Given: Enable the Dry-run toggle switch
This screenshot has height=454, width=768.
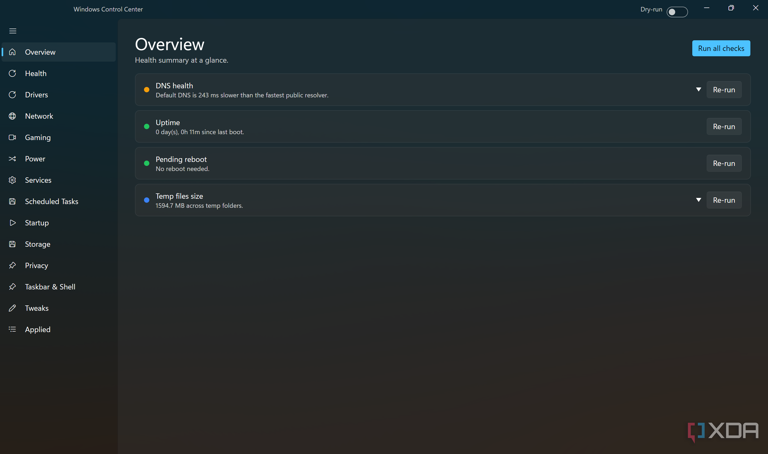Looking at the screenshot, I should click(677, 12).
